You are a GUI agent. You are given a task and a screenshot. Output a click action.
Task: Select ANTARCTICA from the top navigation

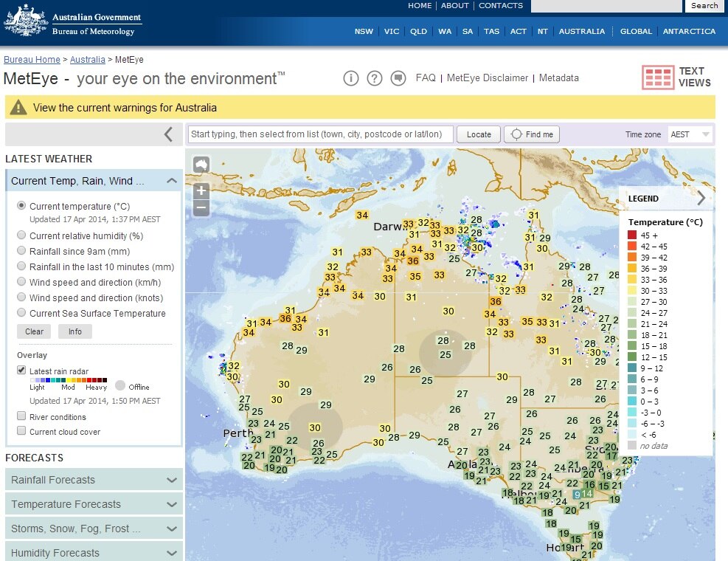coord(690,32)
